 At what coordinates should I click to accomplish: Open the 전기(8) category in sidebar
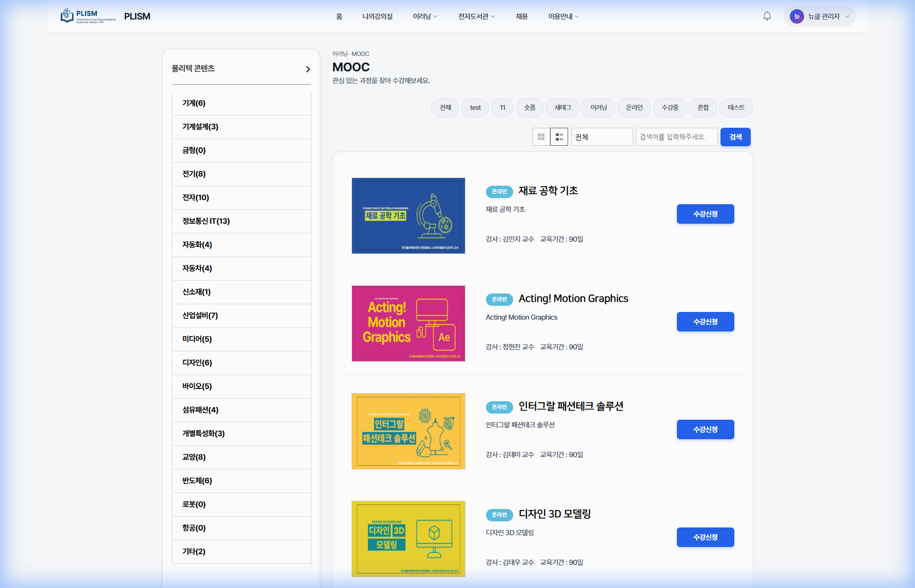point(242,174)
